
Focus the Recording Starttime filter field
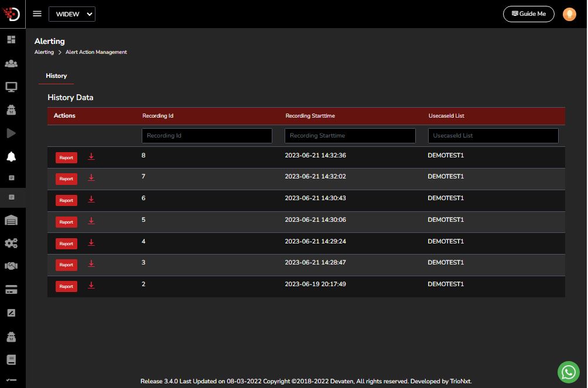[350, 136]
